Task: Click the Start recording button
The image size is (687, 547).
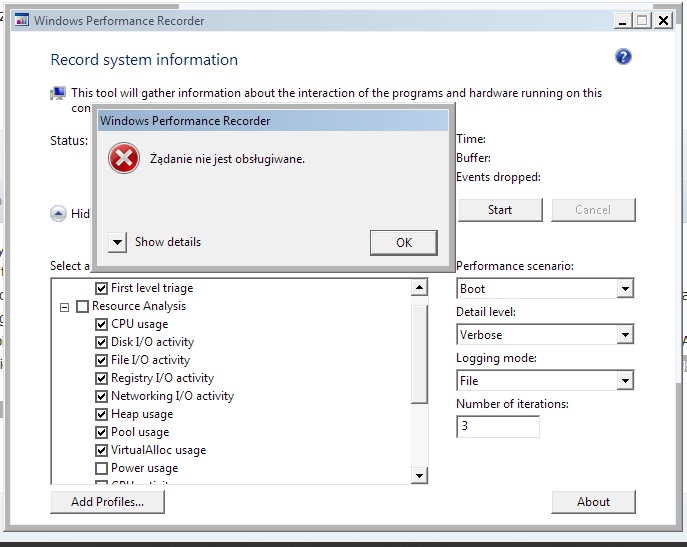Action: point(500,210)
